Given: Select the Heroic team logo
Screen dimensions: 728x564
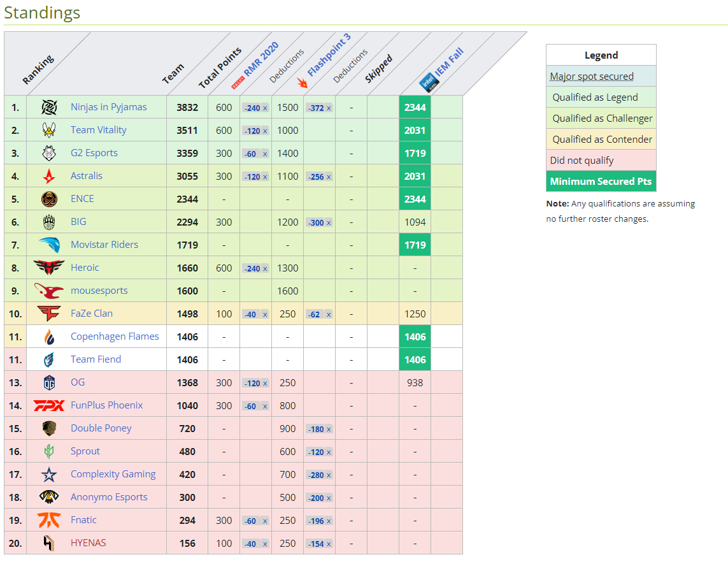Looking at the screenshot, I should [49, 268].
